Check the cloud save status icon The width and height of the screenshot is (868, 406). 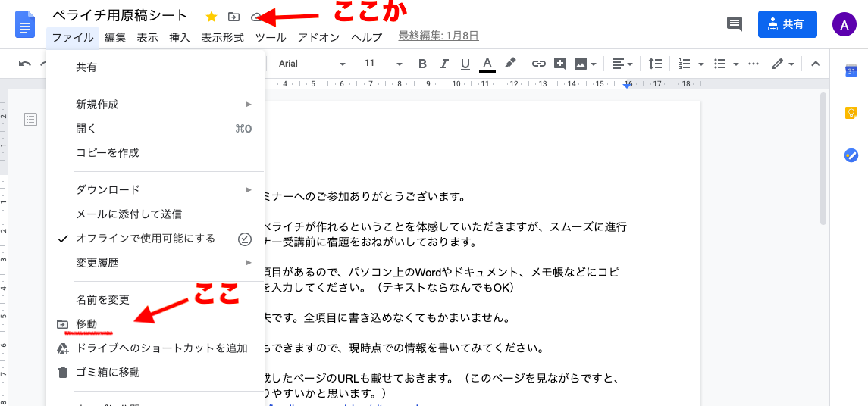coord(255,17)
